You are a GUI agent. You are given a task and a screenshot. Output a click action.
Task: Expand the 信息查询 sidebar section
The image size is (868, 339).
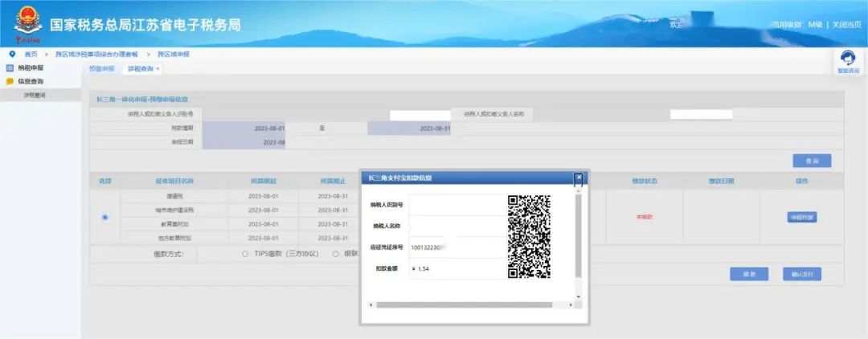31,82
